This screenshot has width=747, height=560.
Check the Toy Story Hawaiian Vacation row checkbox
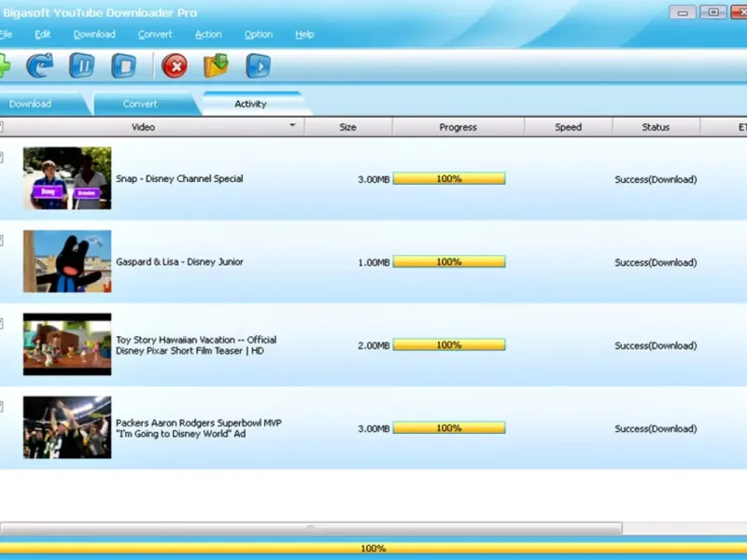(2, 324)
